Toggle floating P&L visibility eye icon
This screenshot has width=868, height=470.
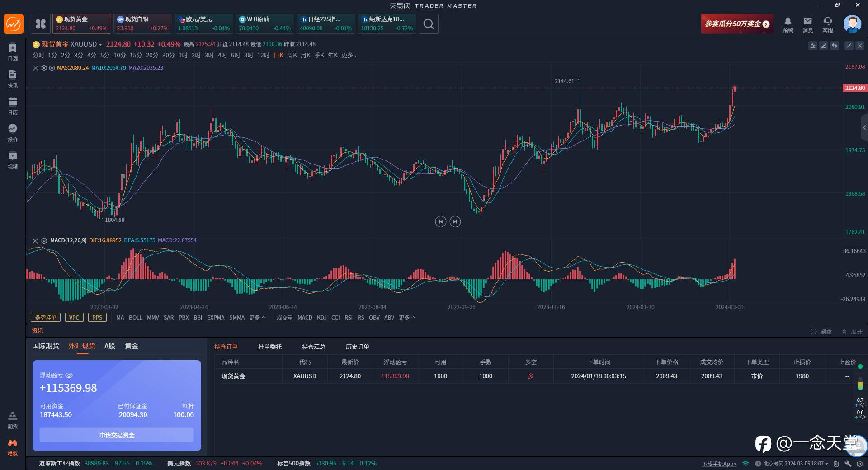click(x=69, y=376)
